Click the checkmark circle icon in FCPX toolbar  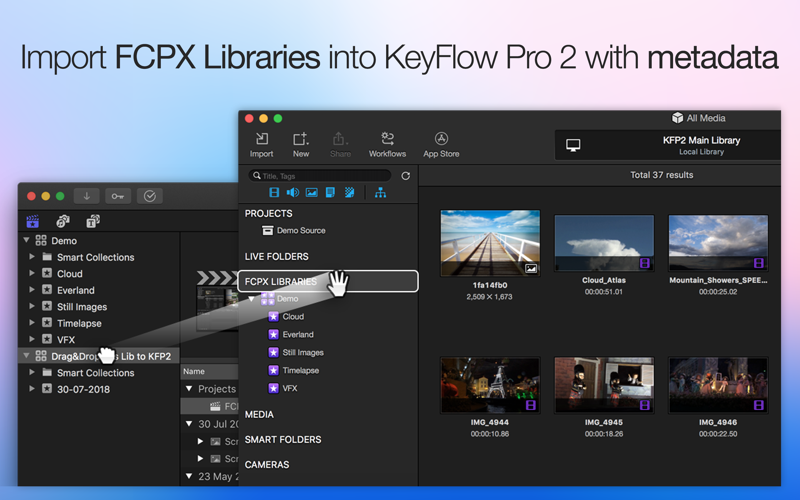click(x=149, y=196)
